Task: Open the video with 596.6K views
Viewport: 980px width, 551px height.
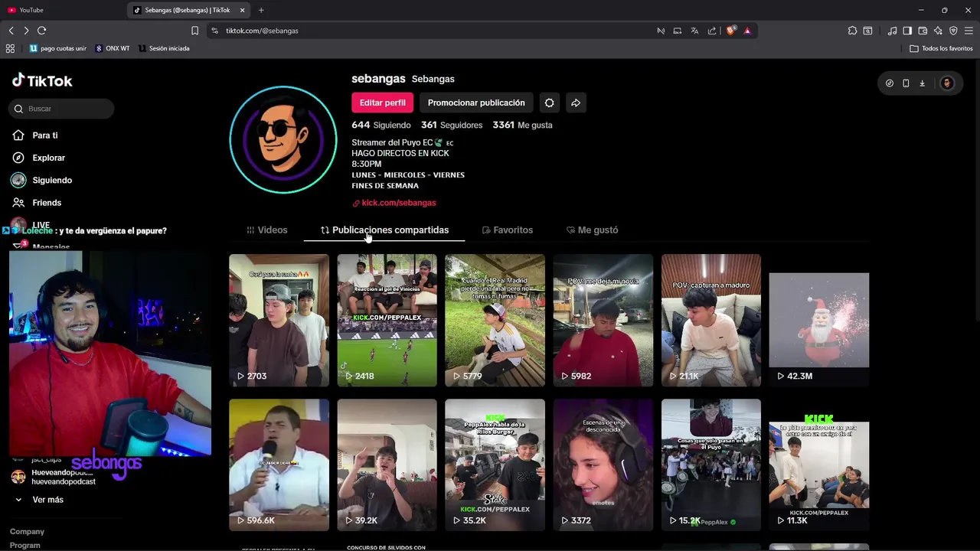Action: click(x=279, y=465)
